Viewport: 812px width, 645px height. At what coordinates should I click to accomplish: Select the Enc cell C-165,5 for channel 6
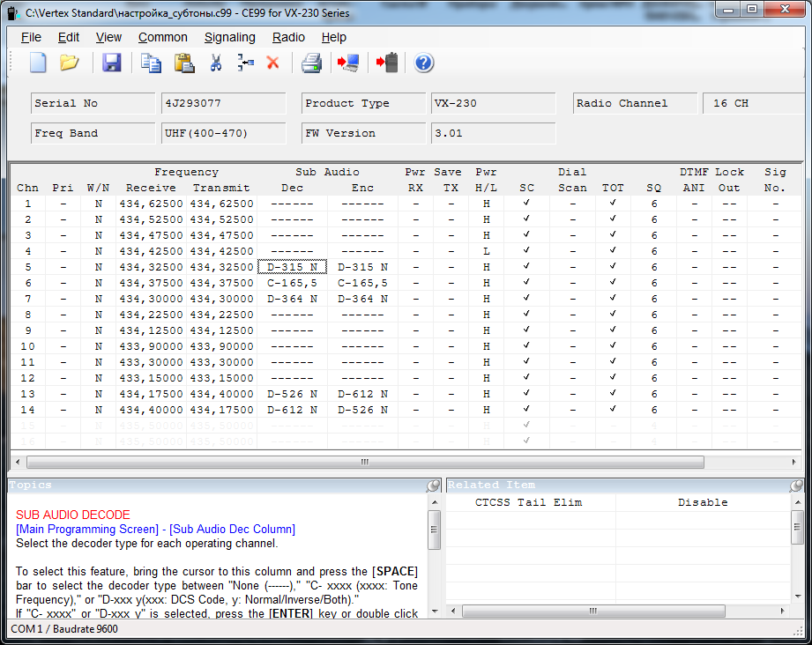click(362, 283)
